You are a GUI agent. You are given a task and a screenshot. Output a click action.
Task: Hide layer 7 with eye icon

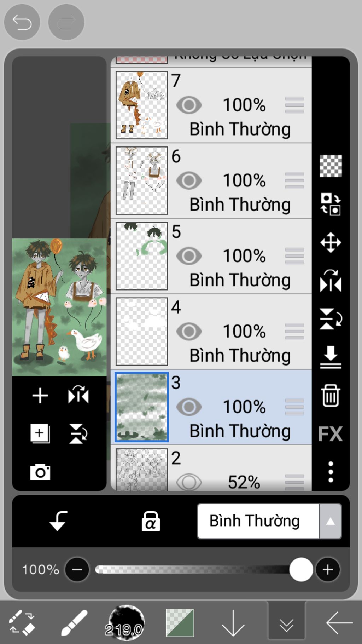(189, 105)
